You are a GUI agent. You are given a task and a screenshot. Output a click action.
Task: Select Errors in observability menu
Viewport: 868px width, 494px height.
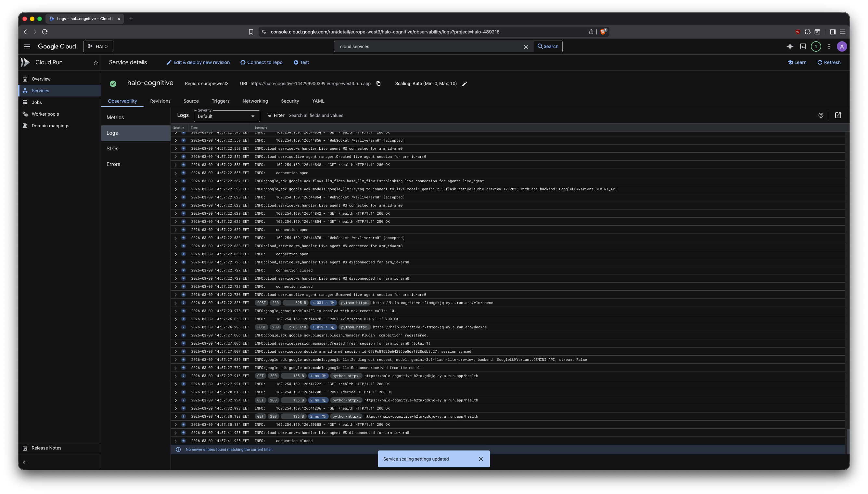tap(113, 164)
